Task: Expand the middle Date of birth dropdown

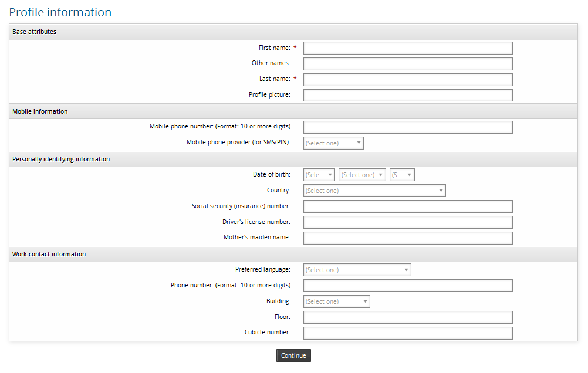Action: [362, 175]
